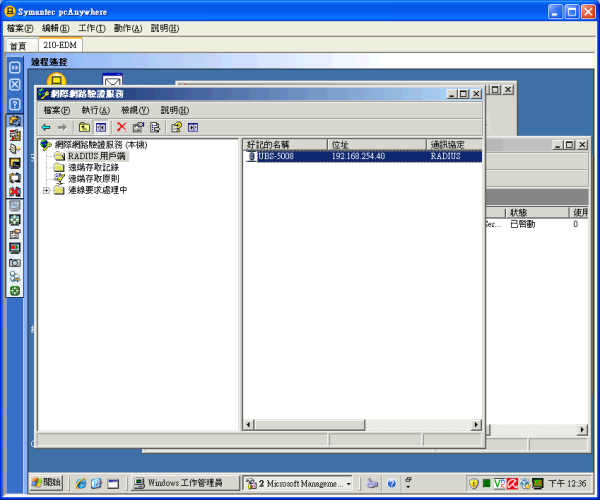Image resolution: width=600 pixels, height=500 pixels.
Task: Open the 執行(A) menu in MMC window
Action: 96,110
